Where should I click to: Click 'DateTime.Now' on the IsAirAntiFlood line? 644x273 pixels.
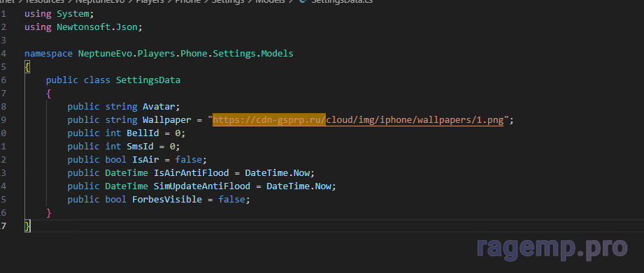point(277,173)
